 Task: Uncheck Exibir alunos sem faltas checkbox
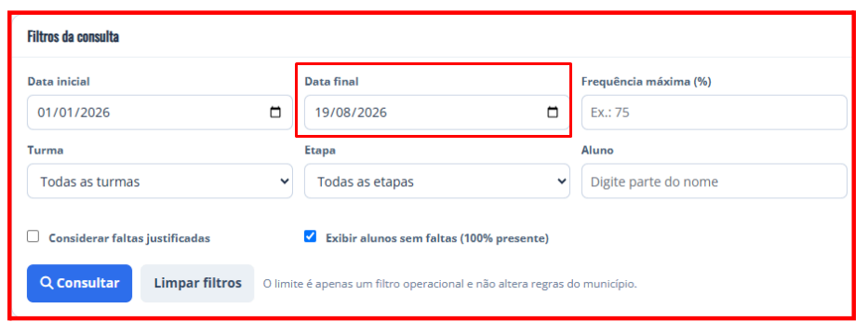310,236
